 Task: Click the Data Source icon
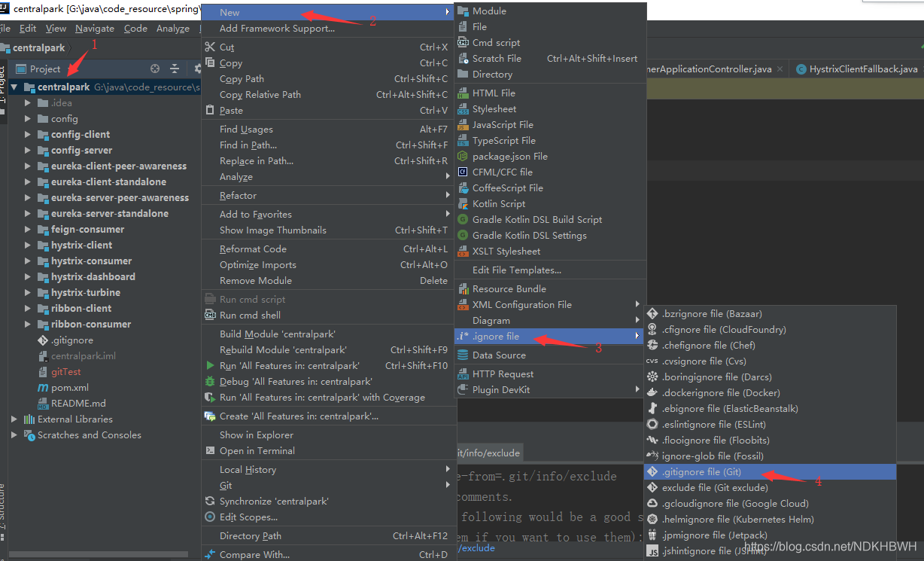click(463, 355)
